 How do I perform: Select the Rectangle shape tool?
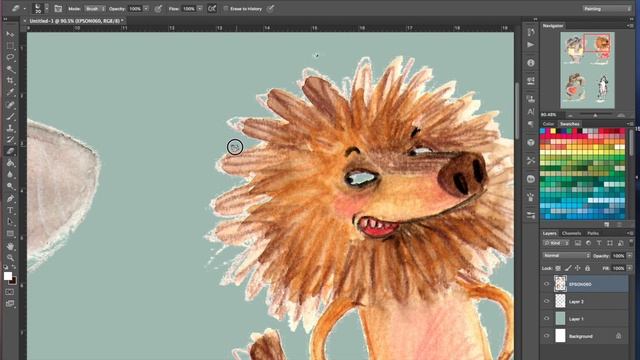(x=10, y=234)
